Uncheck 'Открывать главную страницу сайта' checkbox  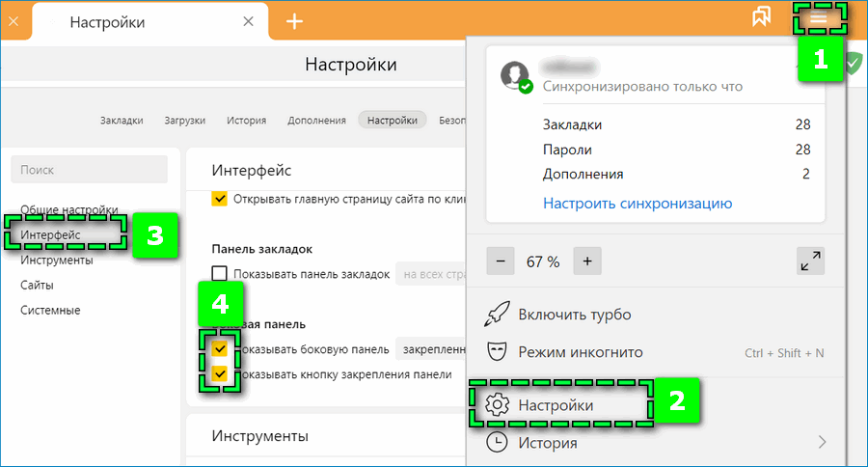coord(220,199)
